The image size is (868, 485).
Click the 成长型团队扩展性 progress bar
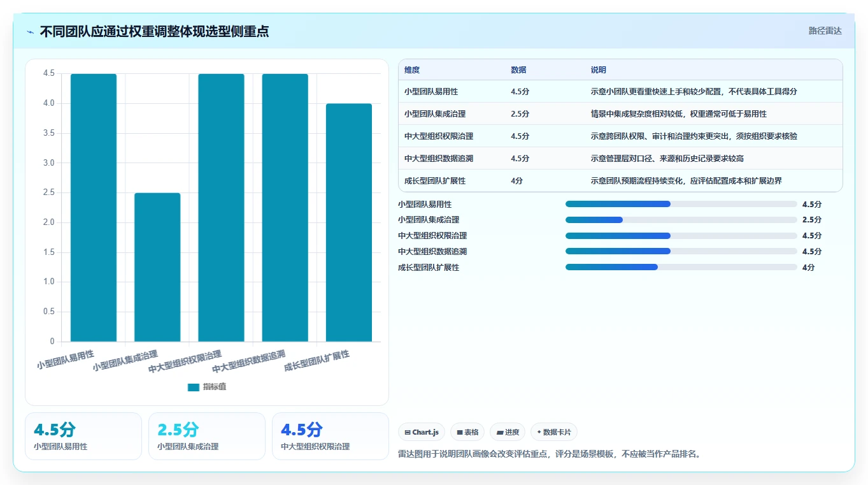click(x=681, y=267)
